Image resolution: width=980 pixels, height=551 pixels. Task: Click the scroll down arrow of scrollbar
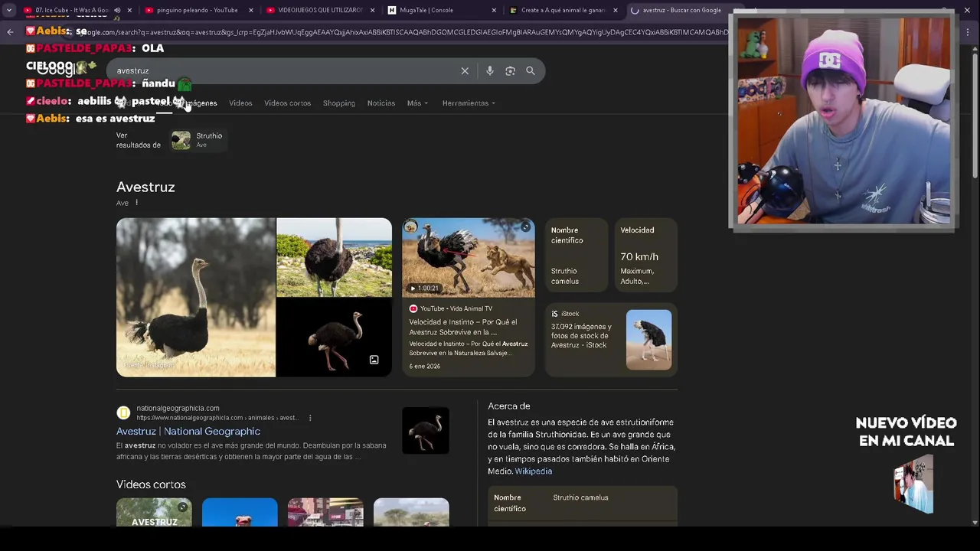point(975,523)
